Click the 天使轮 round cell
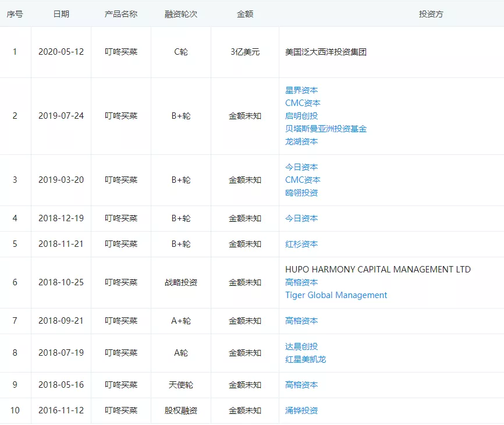 point(180,385)
